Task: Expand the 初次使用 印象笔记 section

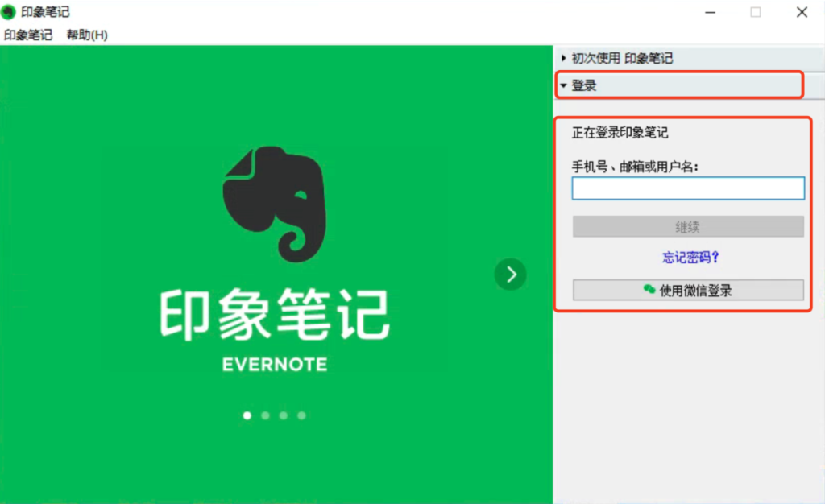Action: (689, 58)
